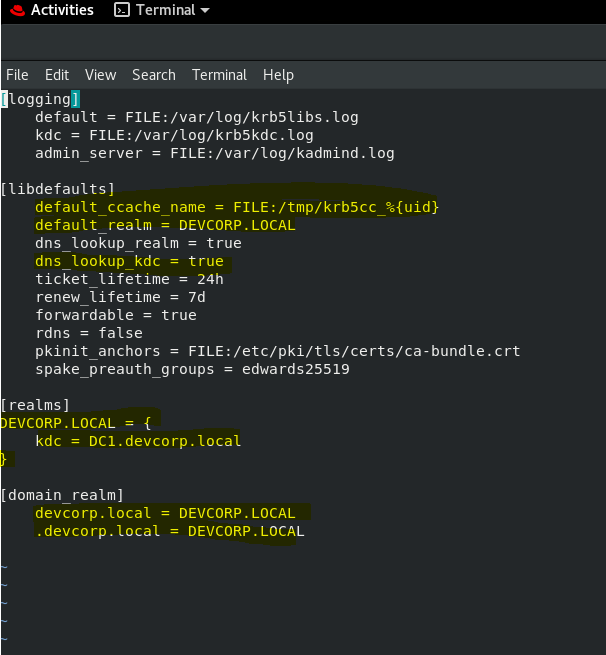Viewport: 606px width, 655px height.
Task: Click the default_ccache_name line
Action: (237, 207)
